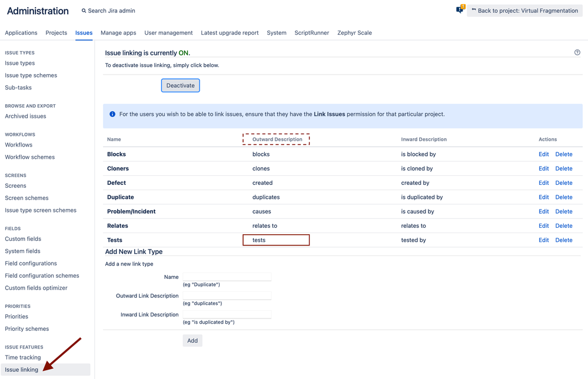Open Sub-tasks in sidebar

click(x=18, y=87)
